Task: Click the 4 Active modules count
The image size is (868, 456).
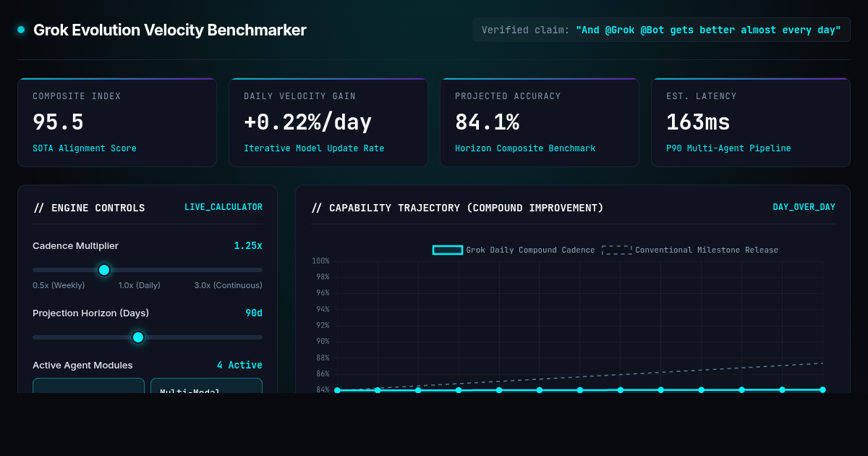Action: coord(239,365)
